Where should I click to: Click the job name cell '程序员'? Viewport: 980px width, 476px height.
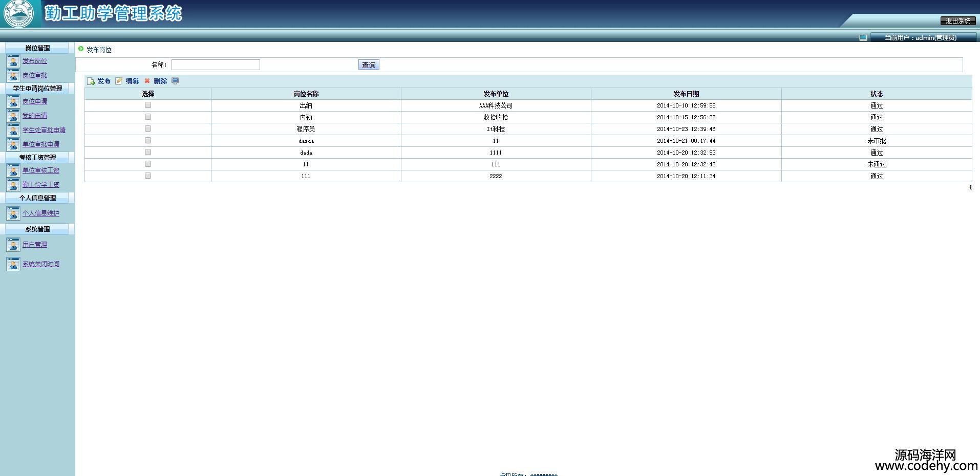click(x=306, y=129)
